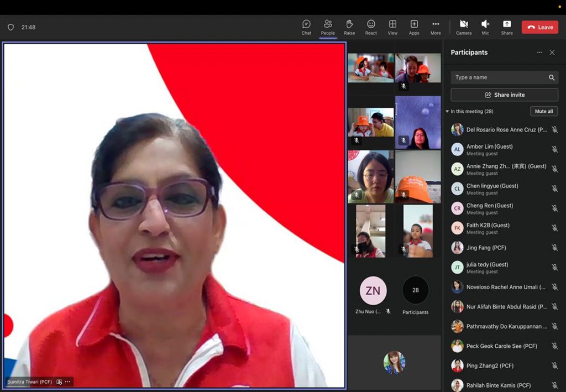Open the Apps menu

click(x=414, y=28)
